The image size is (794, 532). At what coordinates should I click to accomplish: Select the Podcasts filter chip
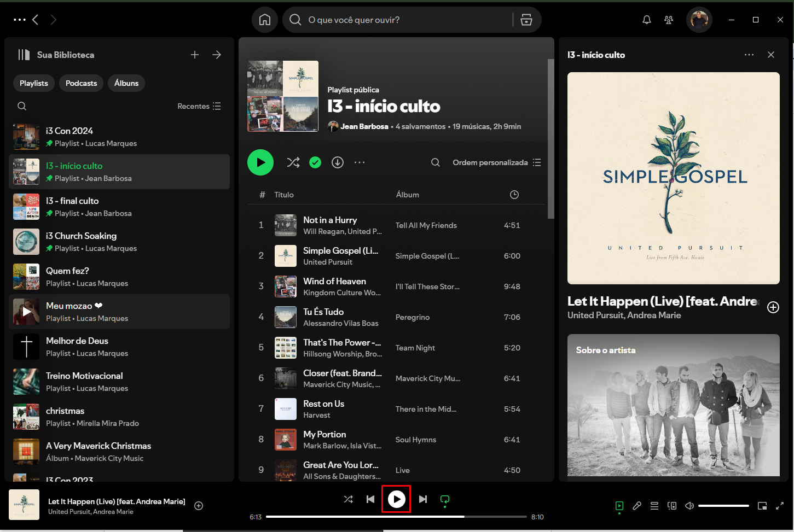coord(81,83)
